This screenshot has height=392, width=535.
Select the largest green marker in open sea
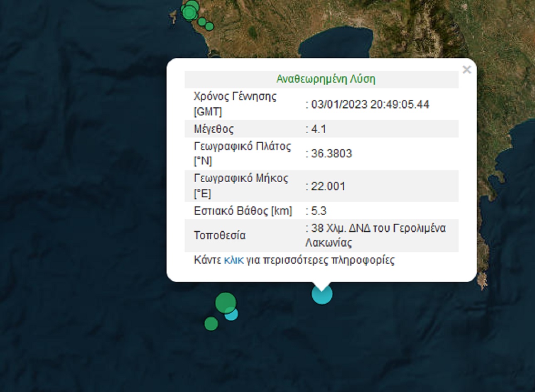[226, 303]
